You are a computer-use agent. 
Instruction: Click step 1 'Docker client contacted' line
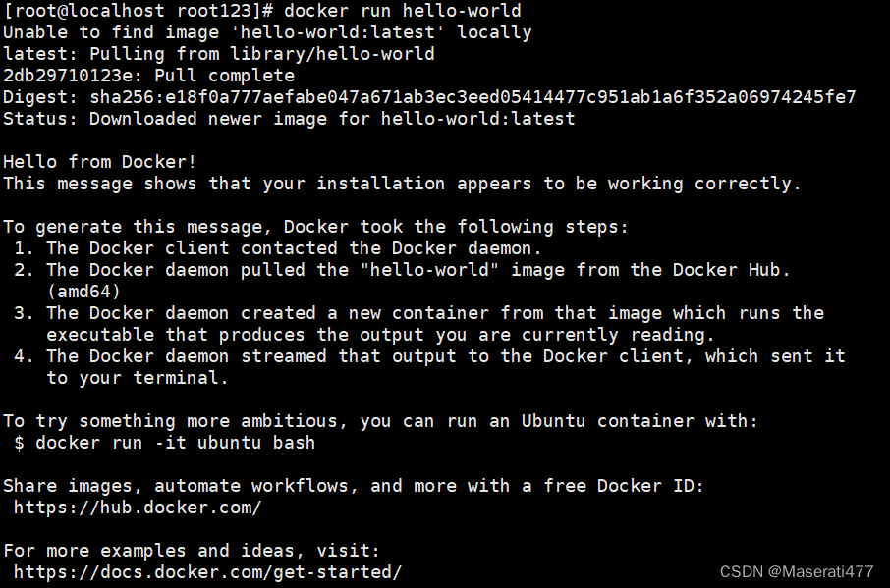(278, 248)
